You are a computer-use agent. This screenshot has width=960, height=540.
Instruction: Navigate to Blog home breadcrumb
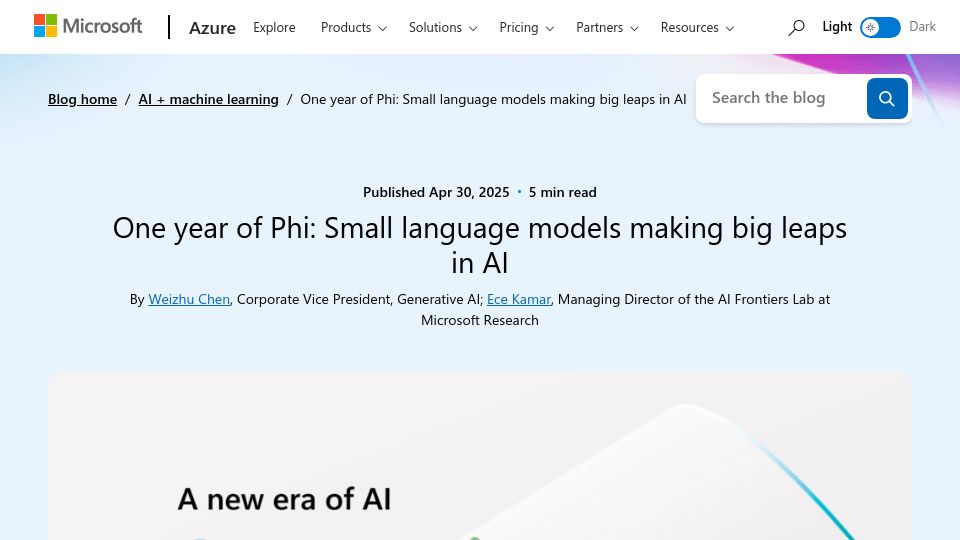[83, 99]
